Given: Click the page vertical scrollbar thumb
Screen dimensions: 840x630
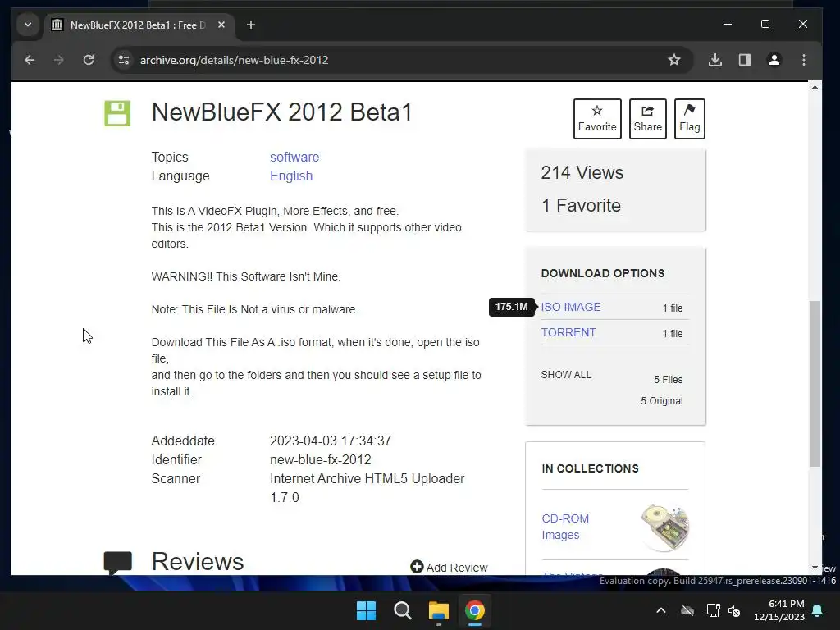Looking at the screenshot, I should pyautogui.click(x=815, y=384).
